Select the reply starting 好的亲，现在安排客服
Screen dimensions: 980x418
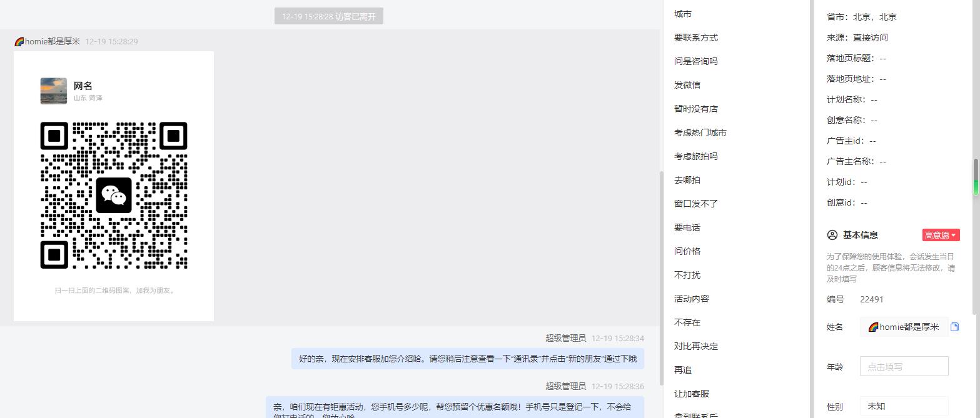pos(468,359)
